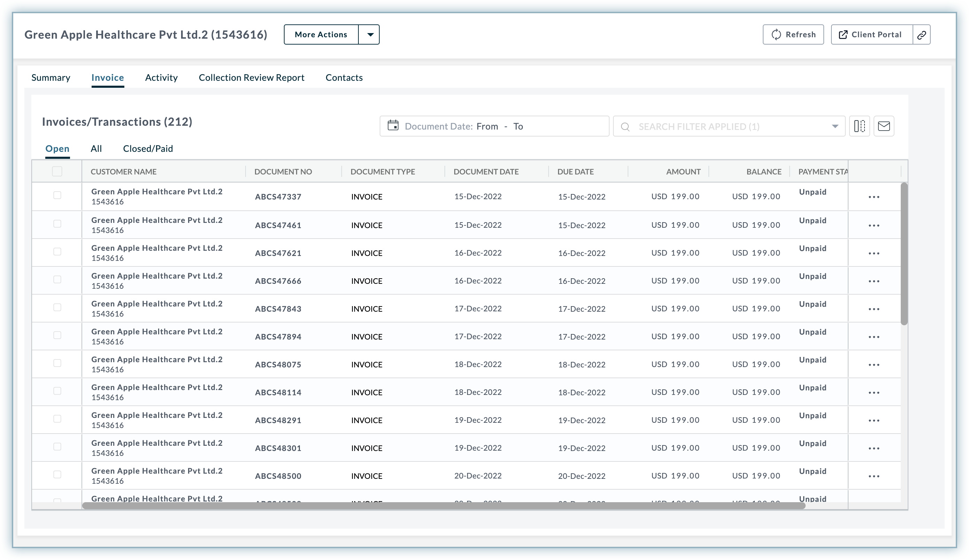
Task: Check the box for invoice ABCS47621
Action: (x=57, y=251)
